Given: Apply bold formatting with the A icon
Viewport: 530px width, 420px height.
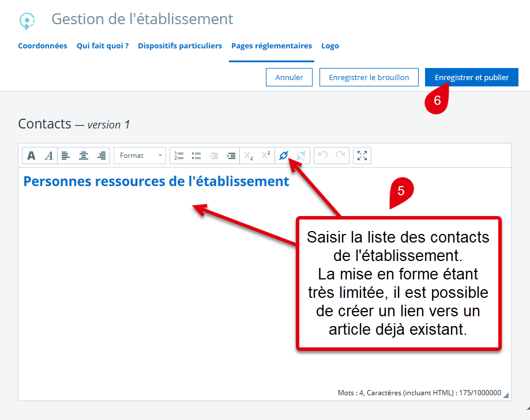Looking at the screenshot, I should coord(32,156).
